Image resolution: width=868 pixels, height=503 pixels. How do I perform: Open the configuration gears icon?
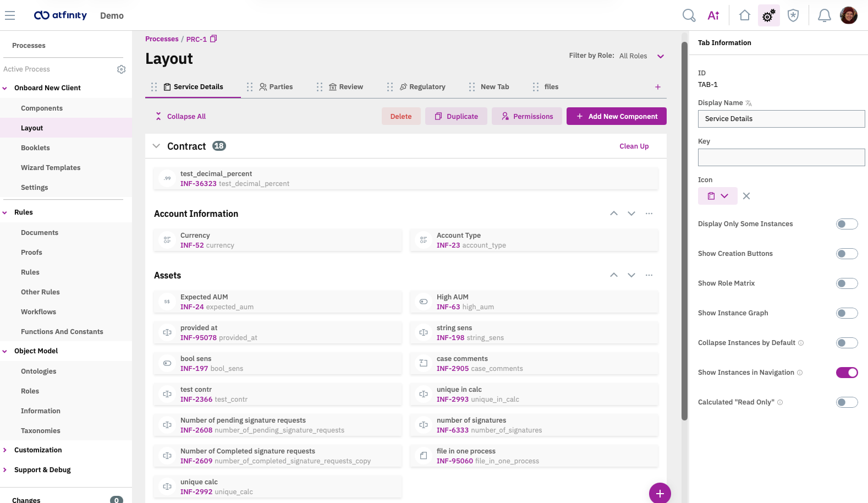pos(769,15)
